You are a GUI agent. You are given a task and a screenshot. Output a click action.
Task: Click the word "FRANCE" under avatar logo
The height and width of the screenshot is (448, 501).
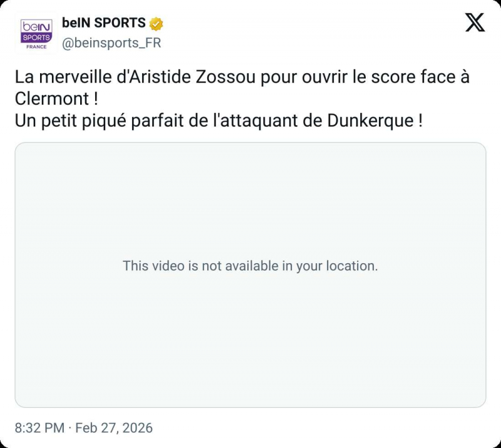(x=36, y=47)
